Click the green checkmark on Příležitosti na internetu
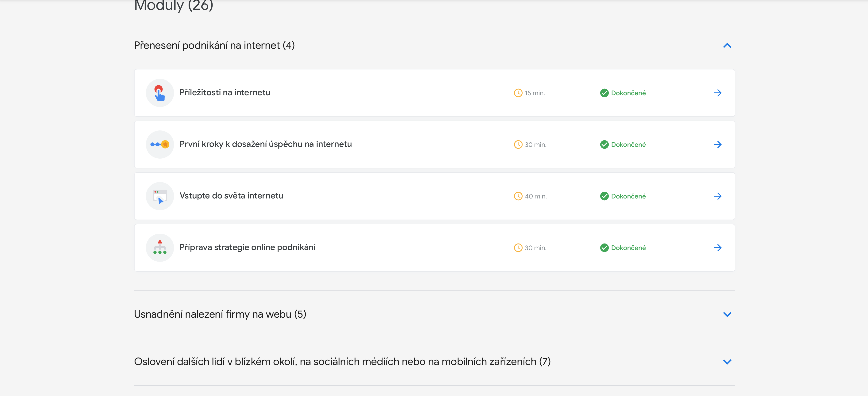Image resolution: width=868 pixels, height=396 pixels. (x=604, y=93)
